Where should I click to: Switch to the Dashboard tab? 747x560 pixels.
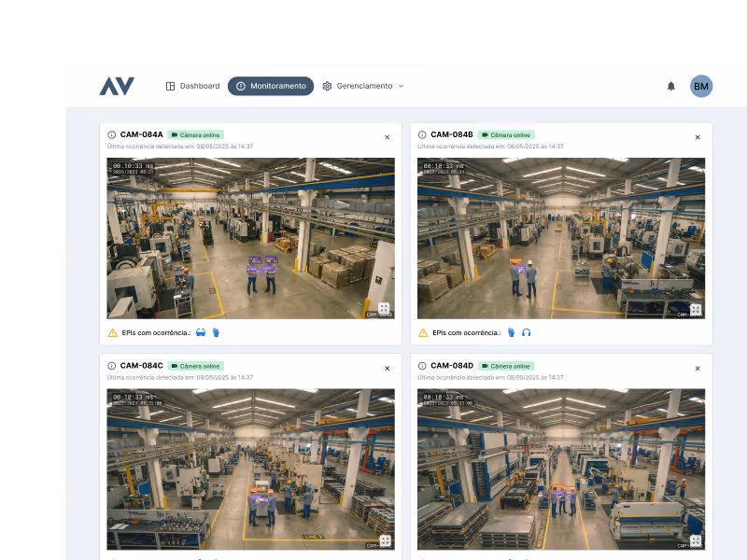[193, 86]
